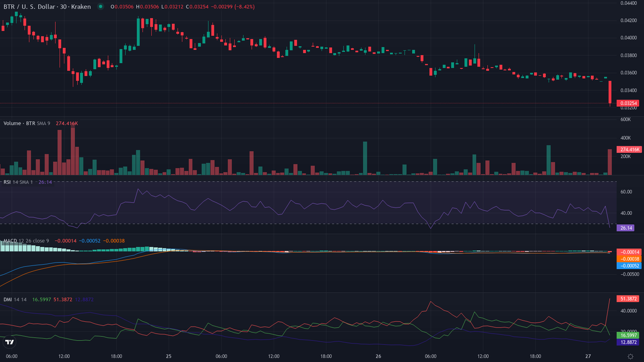Click the 0.04200 price axis label
This screenshot has height=362, width=644.
click(x=629, y=20)
